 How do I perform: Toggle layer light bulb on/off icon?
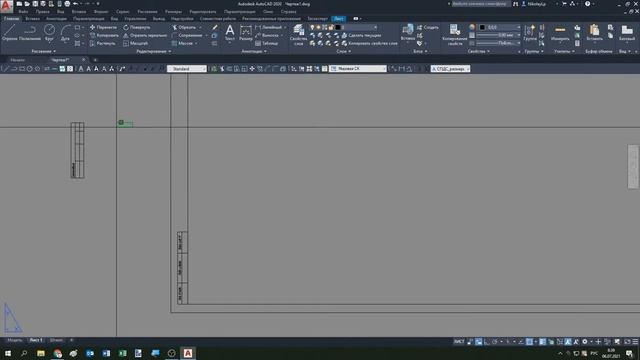coord(312,27)
